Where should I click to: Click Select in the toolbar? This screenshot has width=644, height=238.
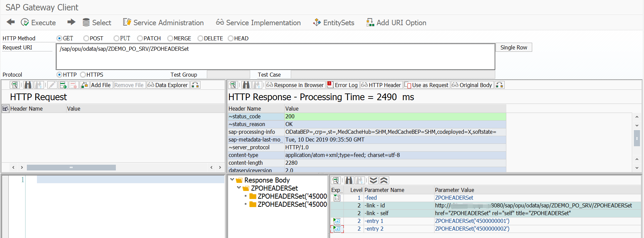[97, 23]
